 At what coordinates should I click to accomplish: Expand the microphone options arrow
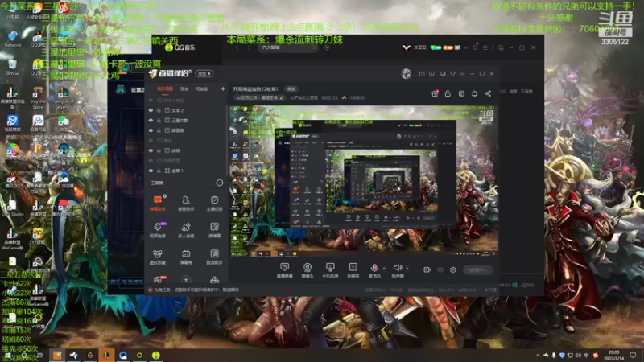384,269
